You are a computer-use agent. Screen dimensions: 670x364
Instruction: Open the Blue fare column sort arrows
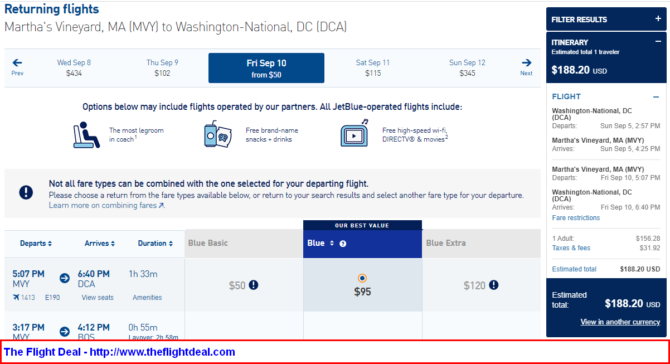coord(332,243)
